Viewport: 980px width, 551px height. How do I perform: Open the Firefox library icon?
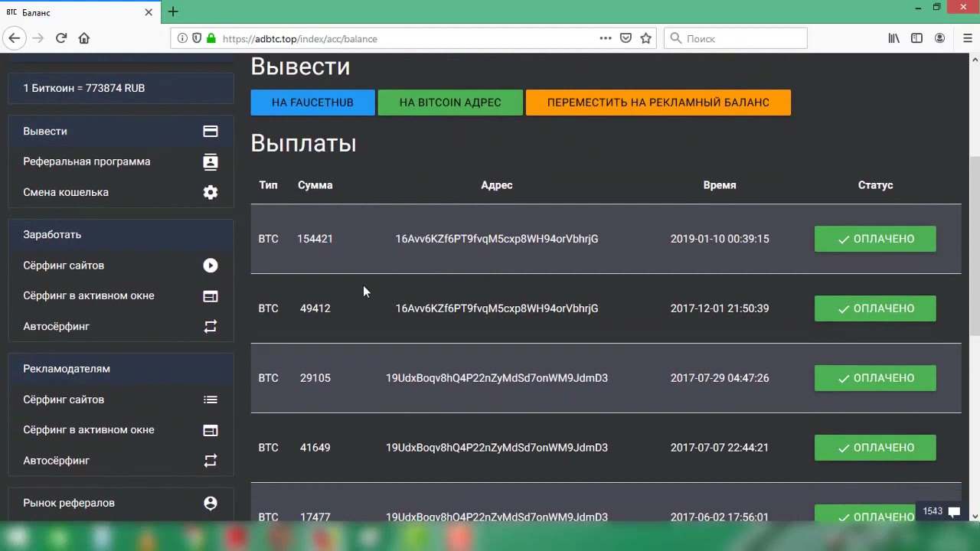click(893, 38)
